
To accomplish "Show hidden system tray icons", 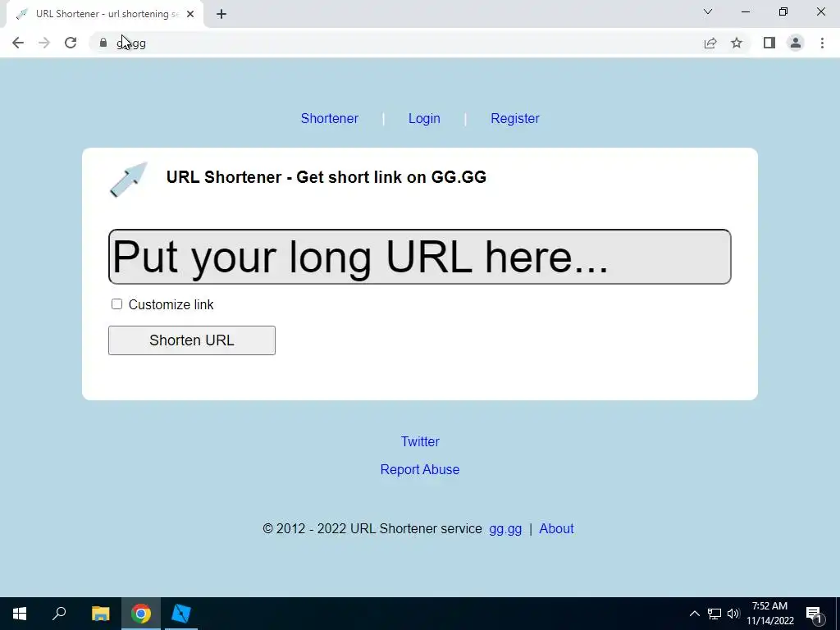I will pyautogui.click(x=694, y=614).
